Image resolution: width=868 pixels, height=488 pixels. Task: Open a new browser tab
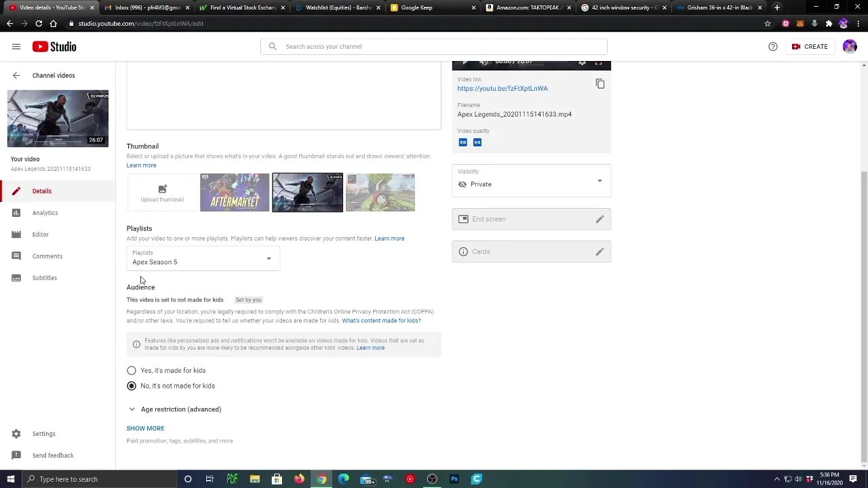click(x=777, y=7)
